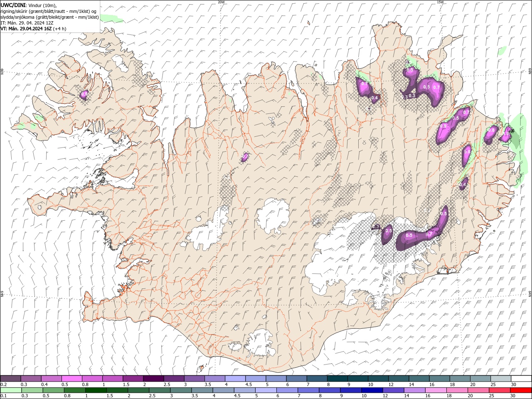Select darkest purple upper swatch between 2 and 2.5

coord(153,379)
